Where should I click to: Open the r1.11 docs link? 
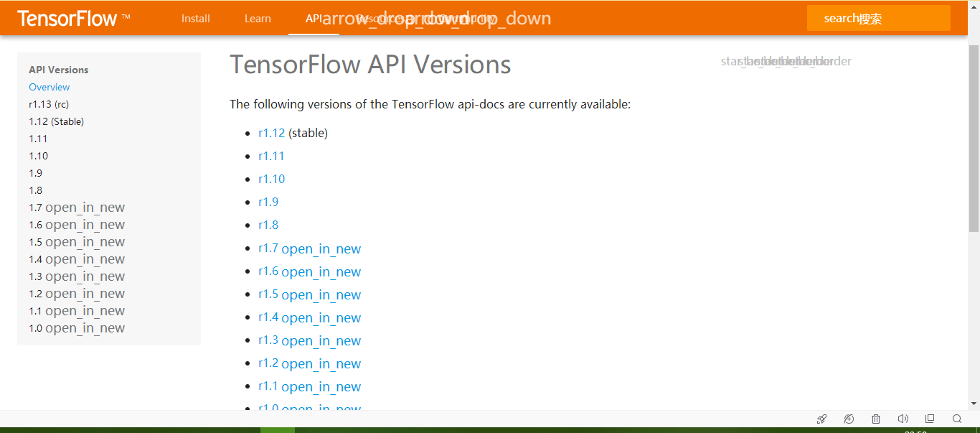[271, 156]
